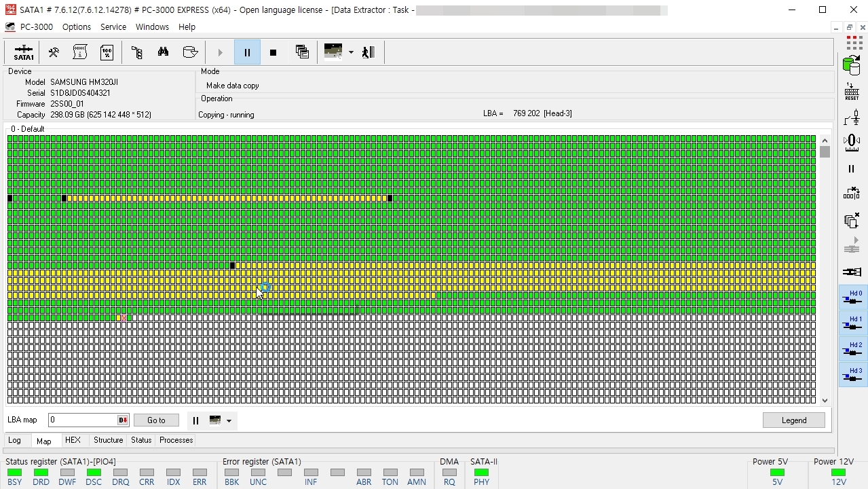Image resolution: width=868 pixels, height=489 pixels.
Task: Open the hammer and wrench utilities icon
Action: (x=53, y=52)
